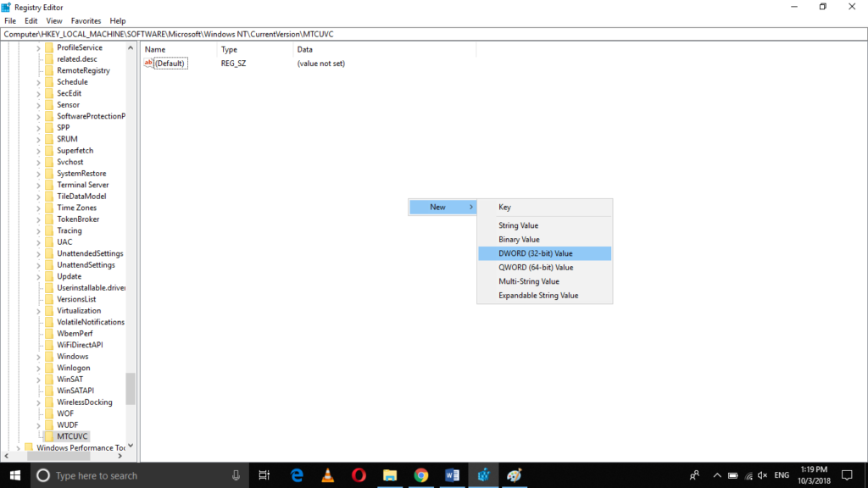Click the MTCUVC folder icon in tree
The image size is (868, 488).
[x=49, y=436]
